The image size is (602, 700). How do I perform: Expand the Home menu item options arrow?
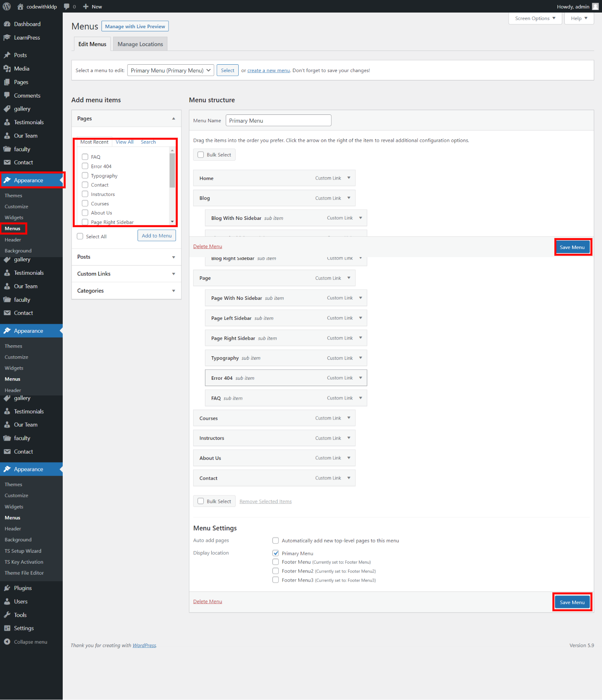pos(349,178)
